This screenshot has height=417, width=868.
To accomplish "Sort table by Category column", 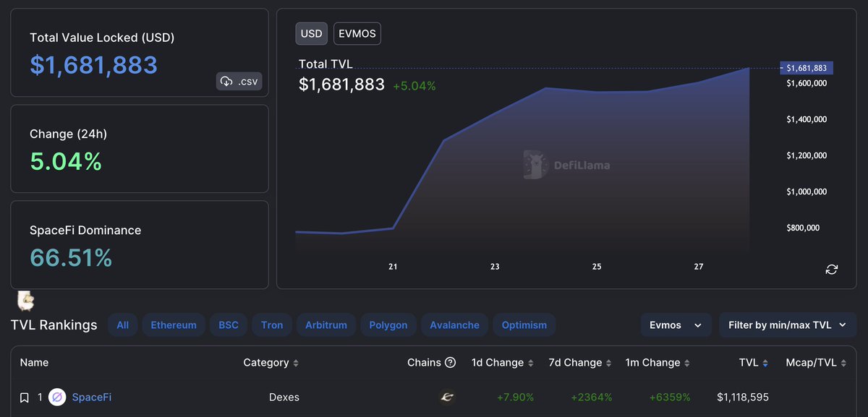I will tap(271, 363).
